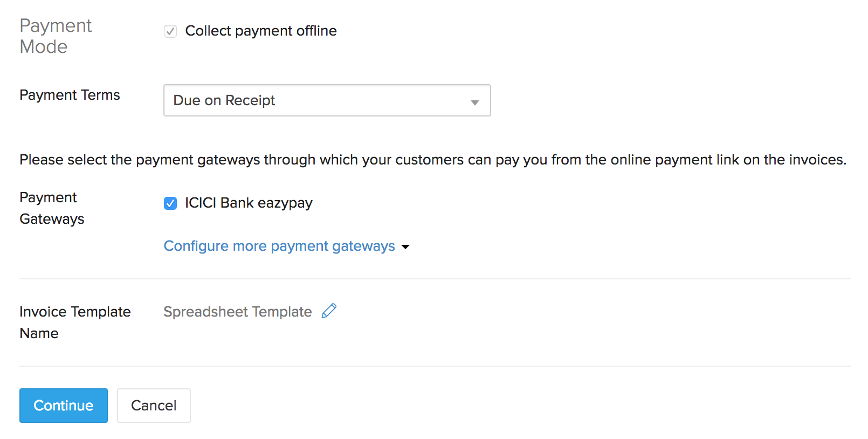Screen dimensions: 868x439
Task: Open the Due on Receipt combo box
Action: pos(326,100)
